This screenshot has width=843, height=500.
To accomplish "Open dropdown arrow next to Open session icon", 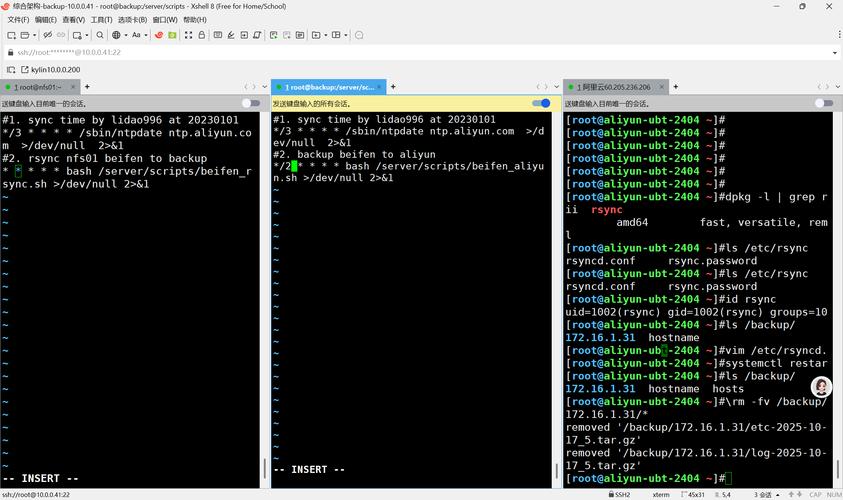I will 34,35.
